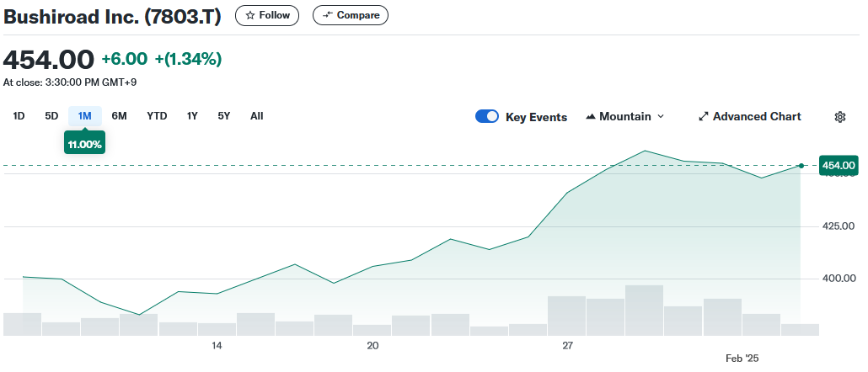This screenshot has width=868, height=372.
Task: Click the star icon in Follow
Action: point(249,15)
